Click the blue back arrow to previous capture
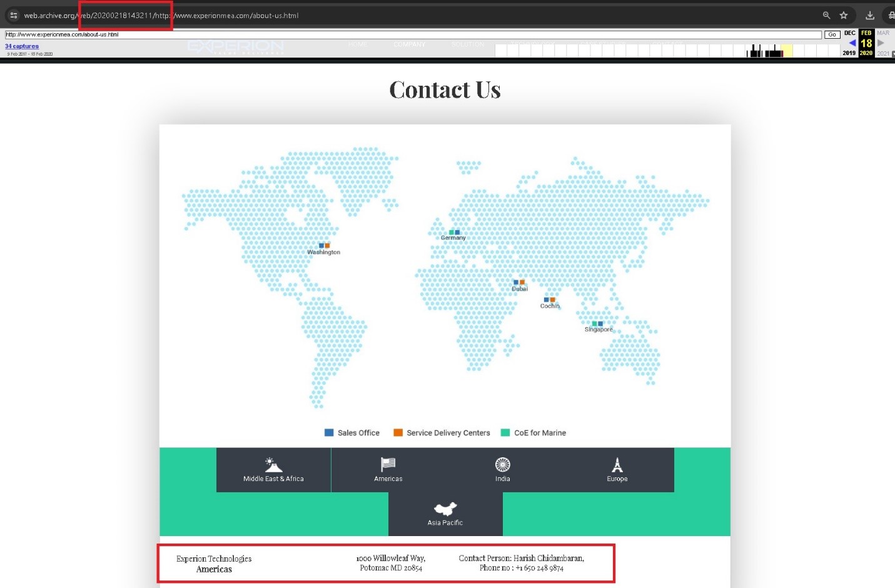The image size is (895, 588). [x=852, y=42]
